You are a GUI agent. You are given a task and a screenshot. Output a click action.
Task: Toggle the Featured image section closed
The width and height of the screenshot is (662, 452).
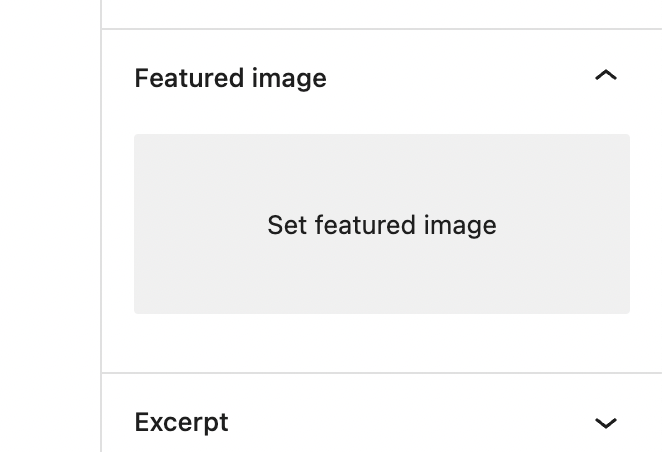pyautogui.click(x=605, y=76)
